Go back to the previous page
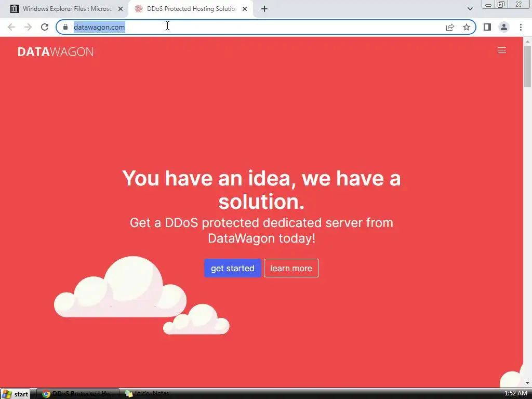532x399 pixels. [11, 27]
